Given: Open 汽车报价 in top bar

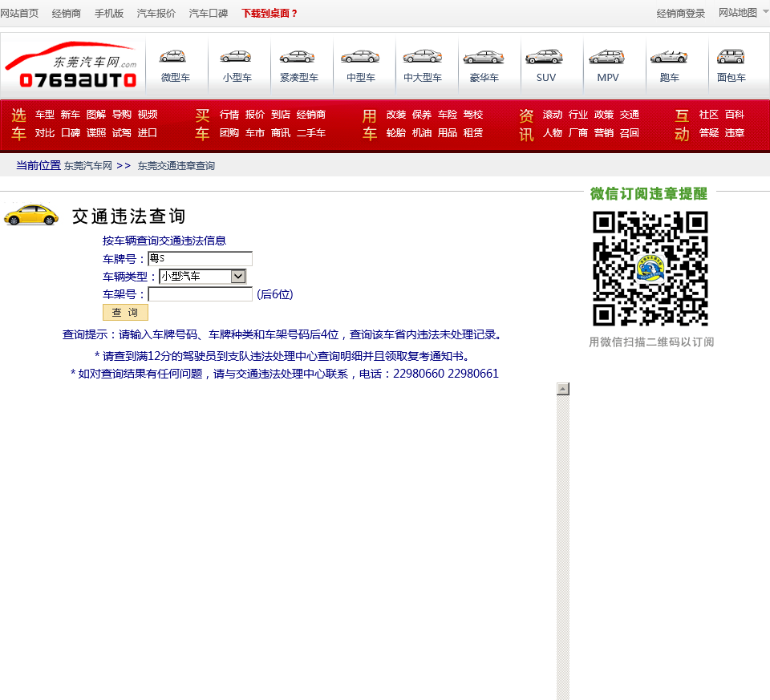Looking at the screenshot, I should 156,14.
